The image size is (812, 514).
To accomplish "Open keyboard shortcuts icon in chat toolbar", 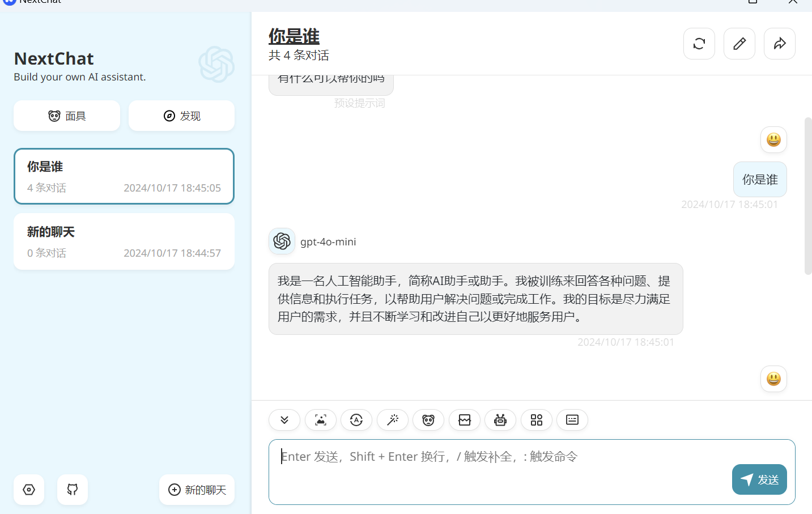I will coord(572,420).
